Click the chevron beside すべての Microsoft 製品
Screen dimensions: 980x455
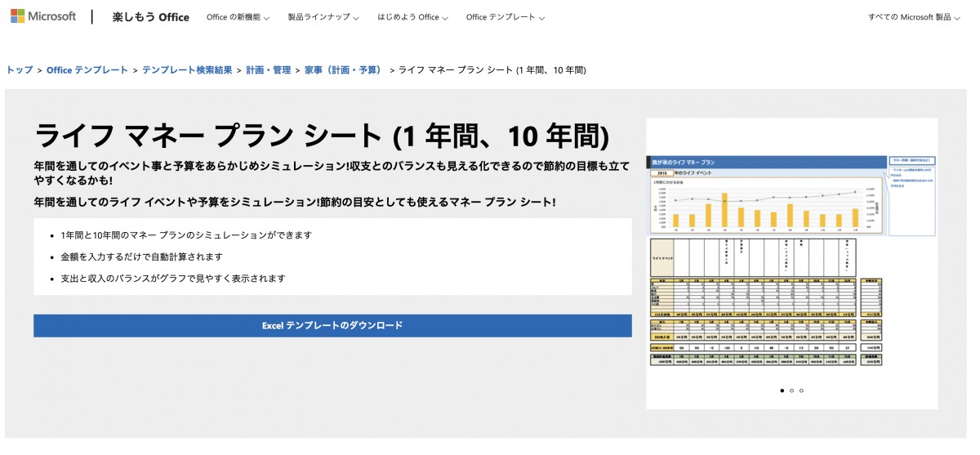coord(956,18)
